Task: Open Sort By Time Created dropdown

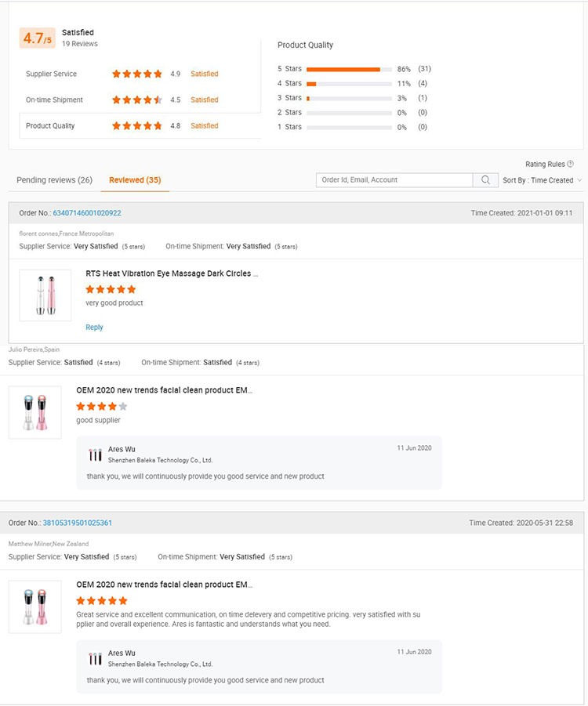Action: click(543, 180)
